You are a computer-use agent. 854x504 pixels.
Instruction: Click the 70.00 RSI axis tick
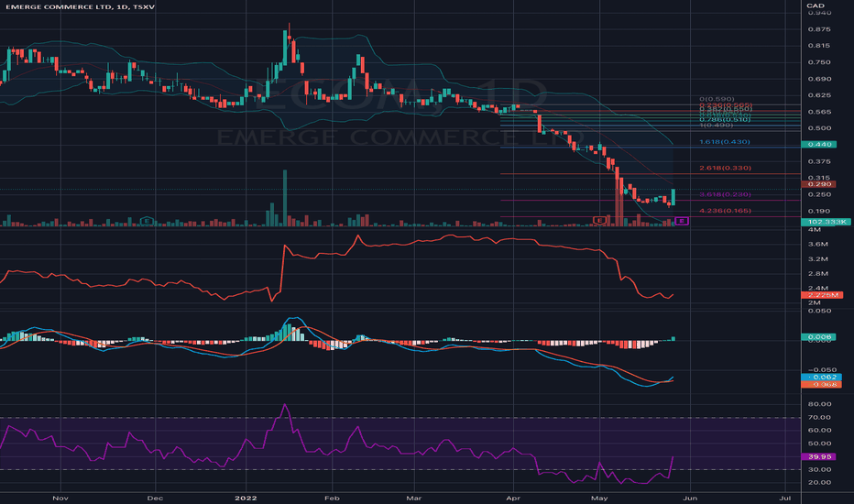pyautogui.click(x=820, y=417)
